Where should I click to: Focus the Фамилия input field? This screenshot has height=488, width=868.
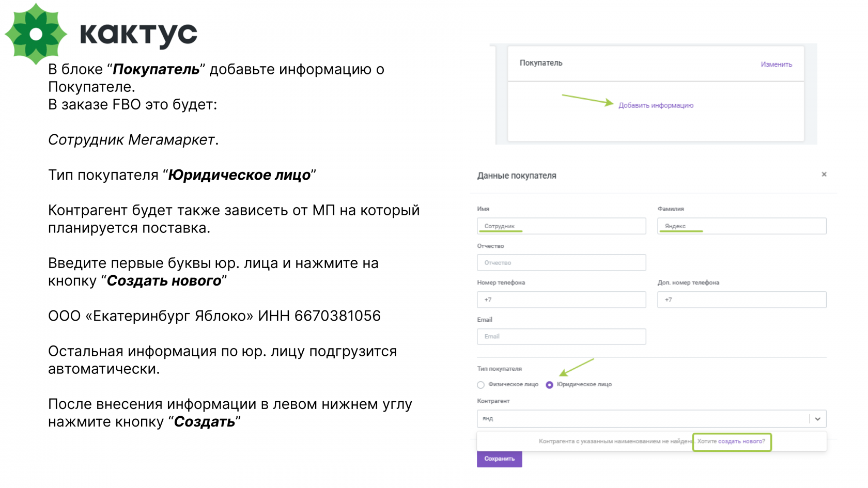tap(742, 226)
